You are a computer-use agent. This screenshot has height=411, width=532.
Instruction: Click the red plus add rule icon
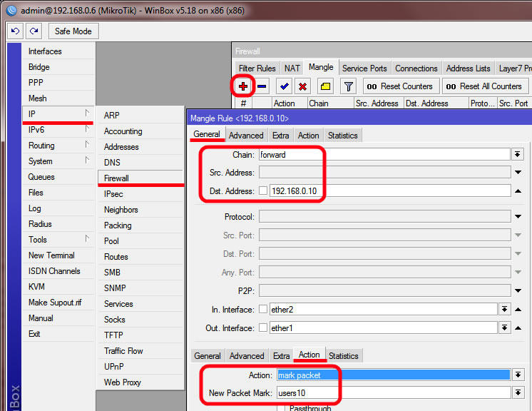[243, 86]
